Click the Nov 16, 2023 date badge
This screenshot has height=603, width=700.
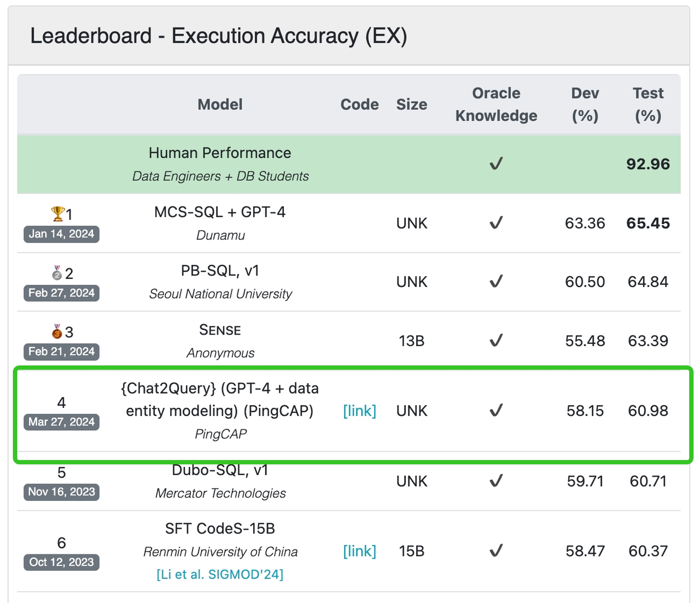(x=61, y=492)
